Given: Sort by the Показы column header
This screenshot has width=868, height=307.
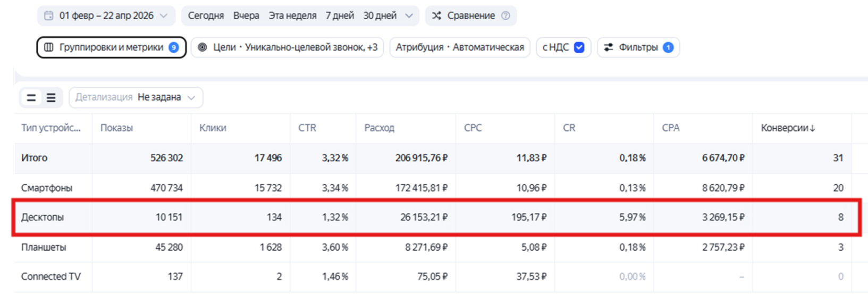Looking at the screenshot, I should tap(116, 128).
